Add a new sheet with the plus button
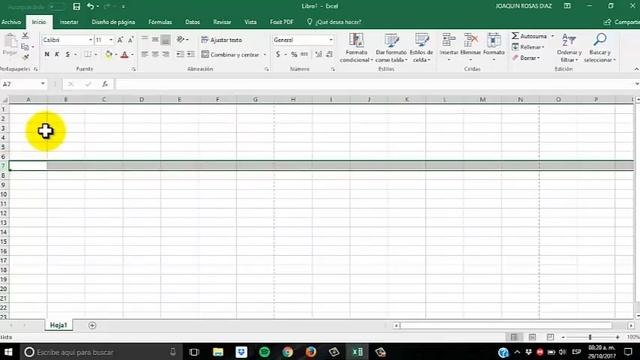Viewport: 640px width, 360px height. pyautogui.click(x=92, y=325)
